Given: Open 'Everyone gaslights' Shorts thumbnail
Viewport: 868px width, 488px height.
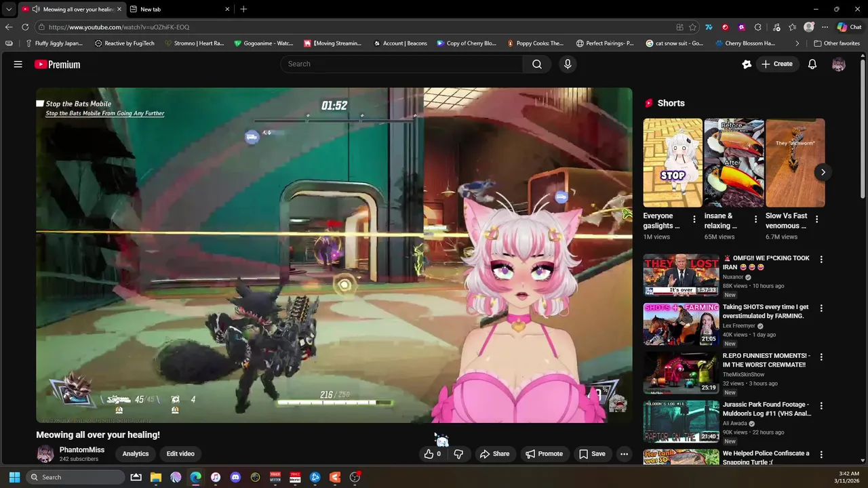Looking at the screenshot, I should [673, 163].
